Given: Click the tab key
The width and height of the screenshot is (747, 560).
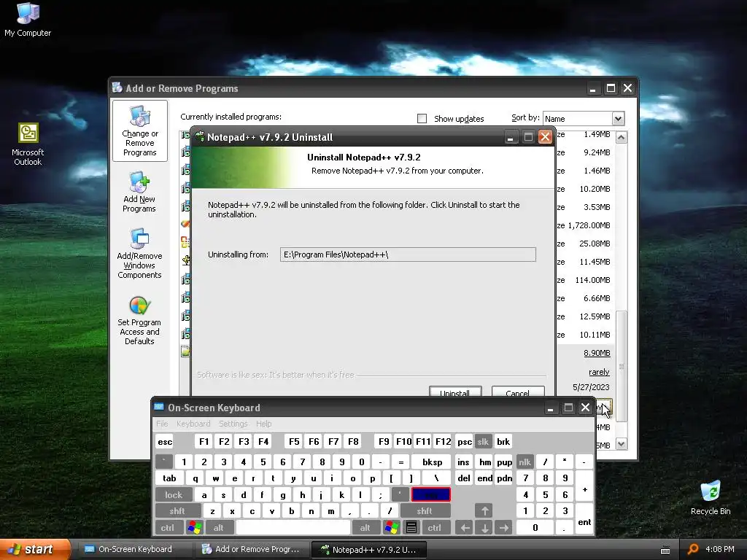Looking at the screenshot, I should [x=169, y=478].
